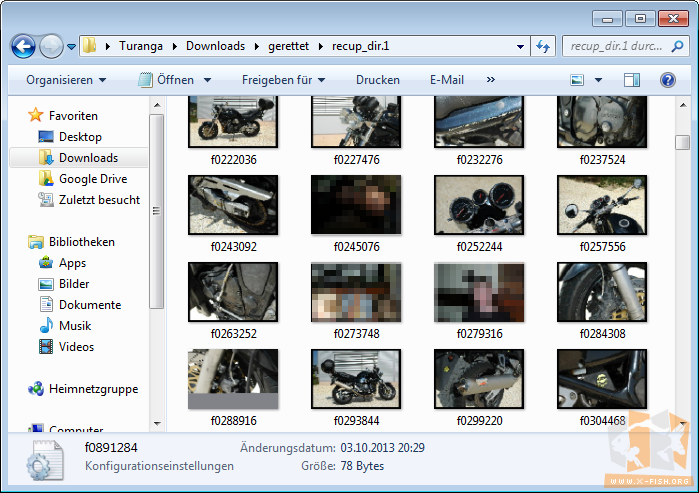Image resolution: width=699 pixels, height=493 pixels.
Task: Refresh the folder view
Action: pos(543,46)
